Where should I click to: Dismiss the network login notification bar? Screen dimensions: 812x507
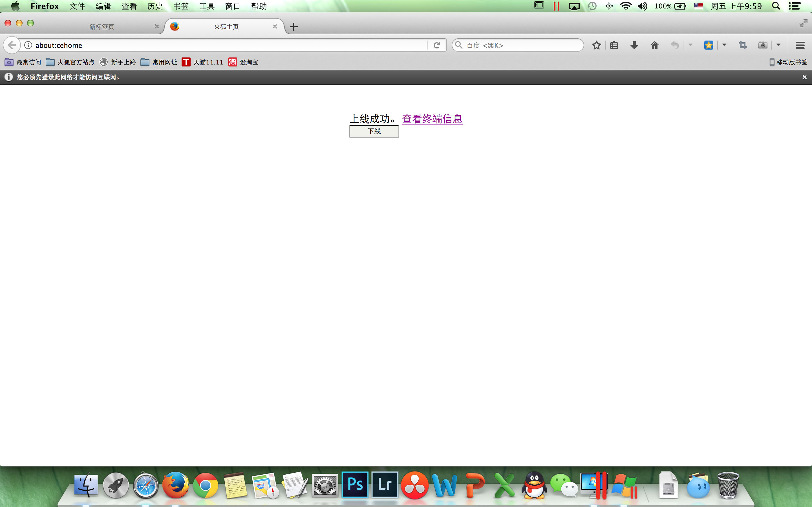click(x=804, y=77)
